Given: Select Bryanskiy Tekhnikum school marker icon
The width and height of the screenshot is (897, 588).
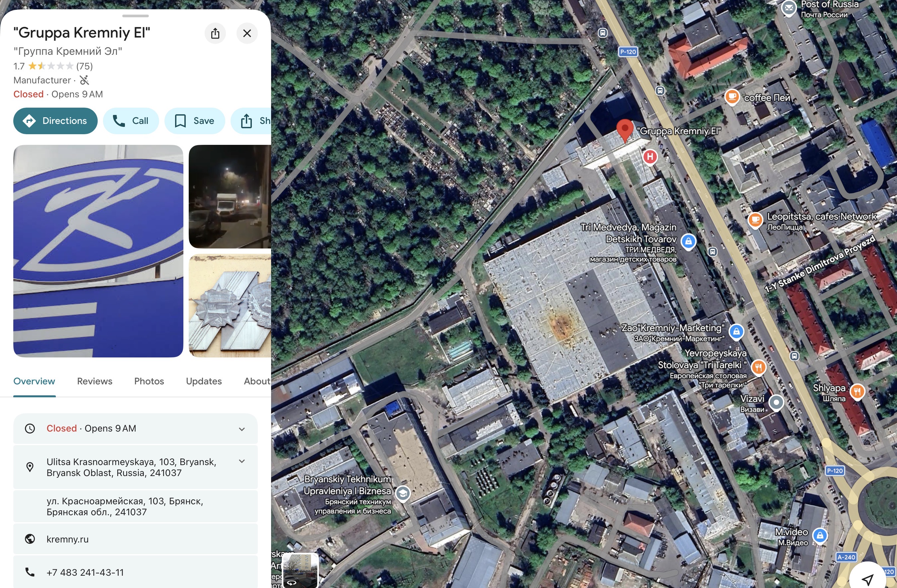Looking at the screenshot, I should point(403,493).
